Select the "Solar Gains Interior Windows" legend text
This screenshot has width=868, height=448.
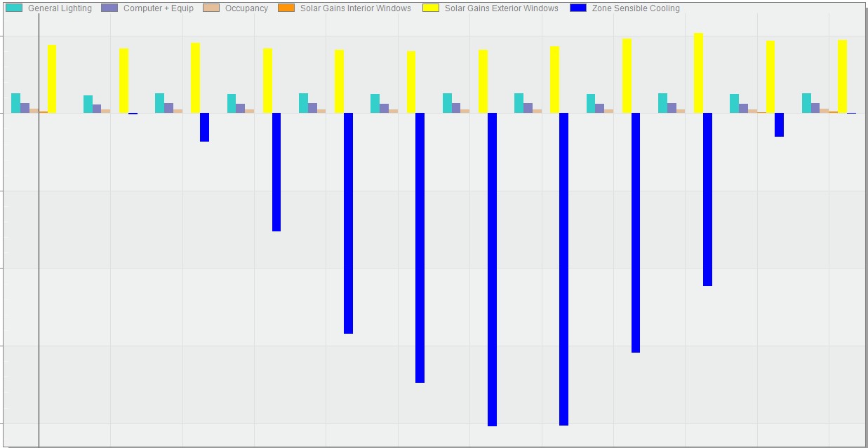click(356, 8)
